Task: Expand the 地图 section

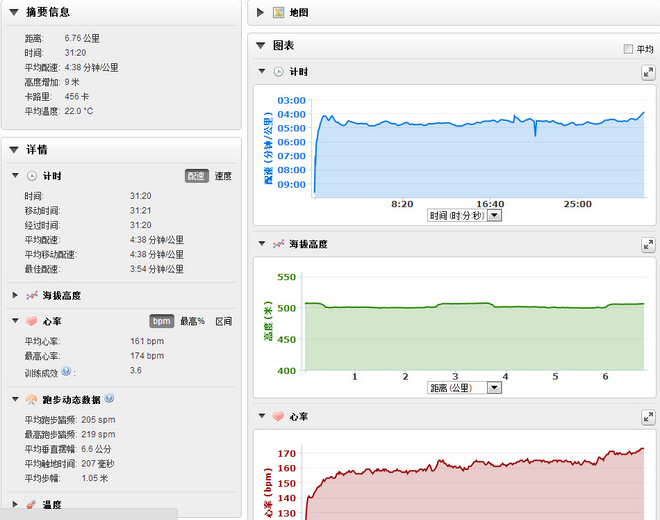Action: click(x=261, y=13)
